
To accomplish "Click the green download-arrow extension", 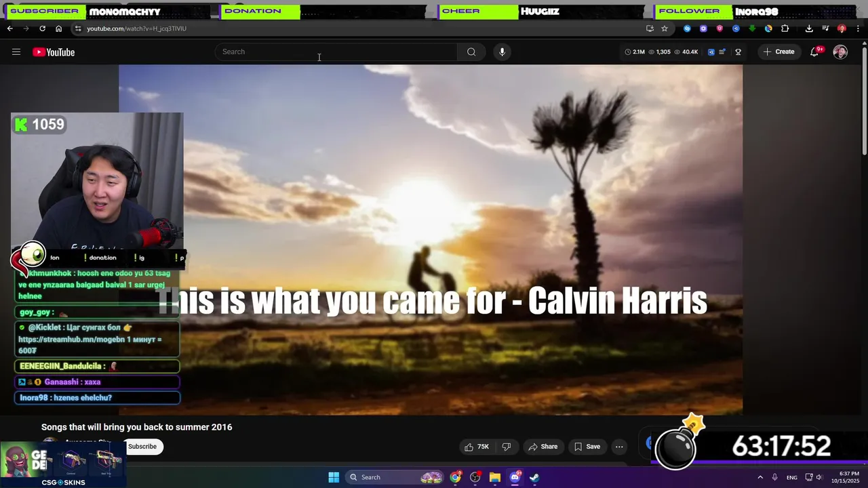I will [752, 28].
